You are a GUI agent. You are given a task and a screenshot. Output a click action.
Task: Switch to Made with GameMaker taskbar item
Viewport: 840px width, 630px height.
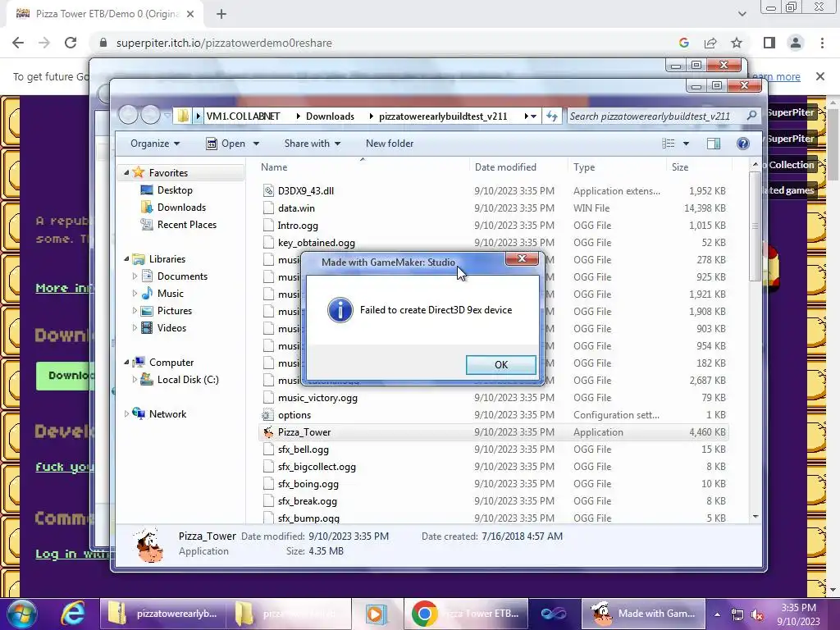click(643, 614)
